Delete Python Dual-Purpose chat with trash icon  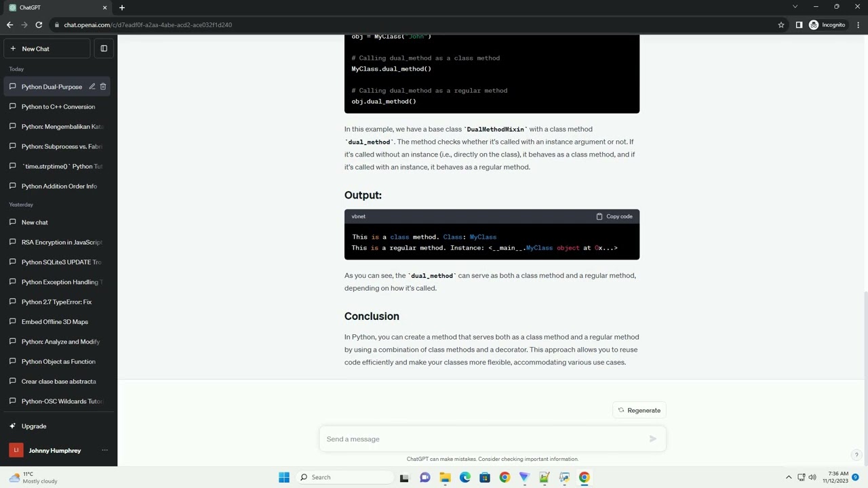coord(103,87)
